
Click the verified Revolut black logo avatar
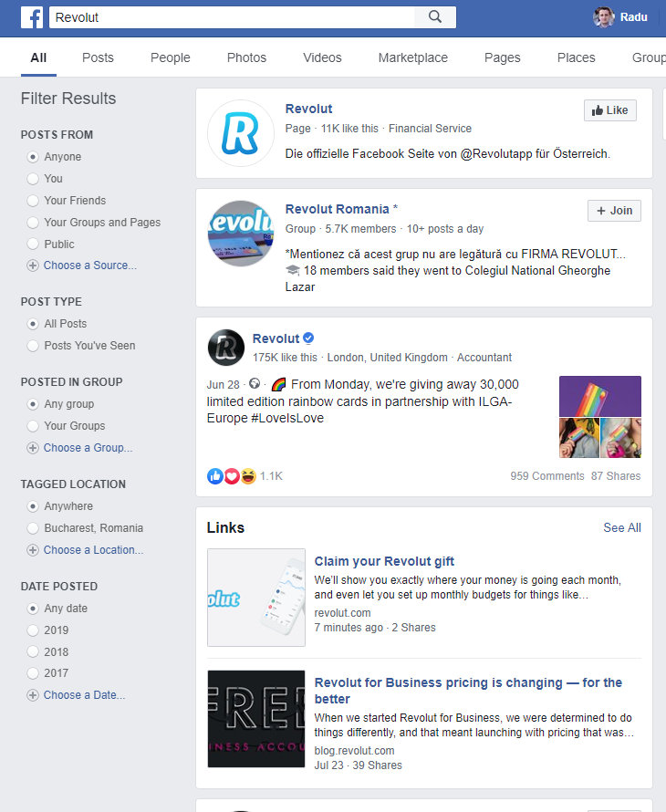click(x=225, y=348)
